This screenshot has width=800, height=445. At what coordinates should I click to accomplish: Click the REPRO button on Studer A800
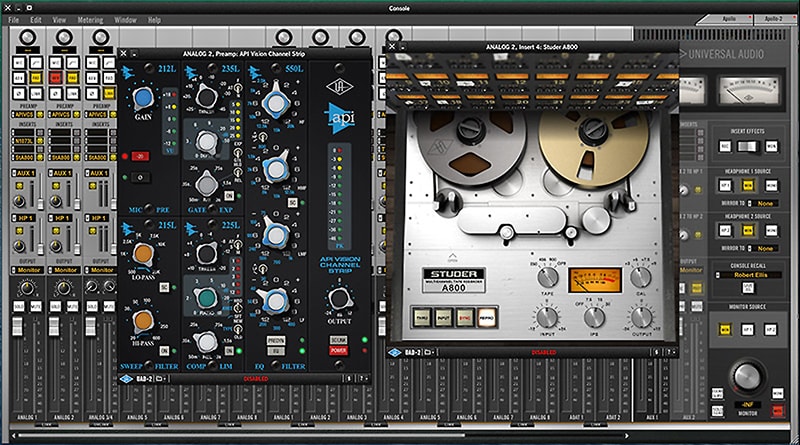(487, 317)
